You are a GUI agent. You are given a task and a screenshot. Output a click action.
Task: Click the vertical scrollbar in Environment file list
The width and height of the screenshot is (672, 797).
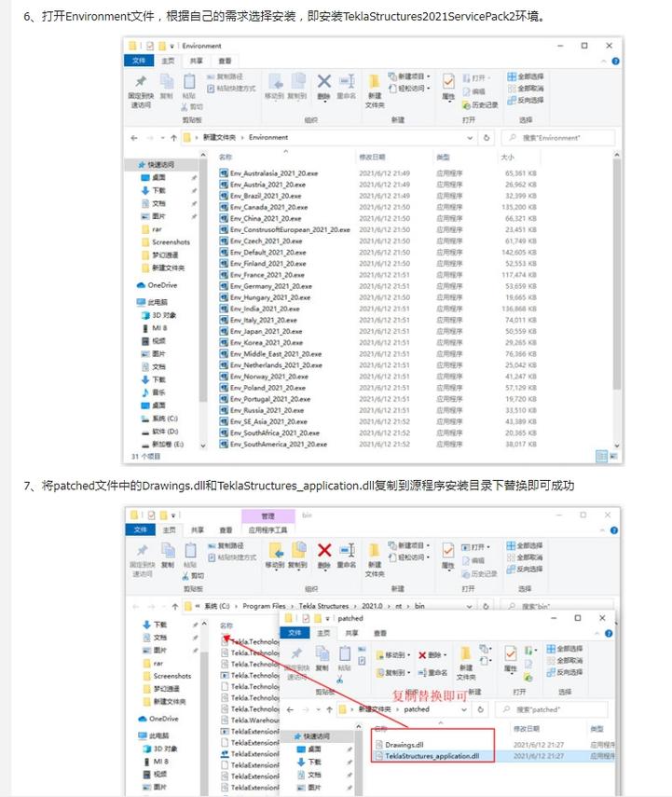[617, 273]
